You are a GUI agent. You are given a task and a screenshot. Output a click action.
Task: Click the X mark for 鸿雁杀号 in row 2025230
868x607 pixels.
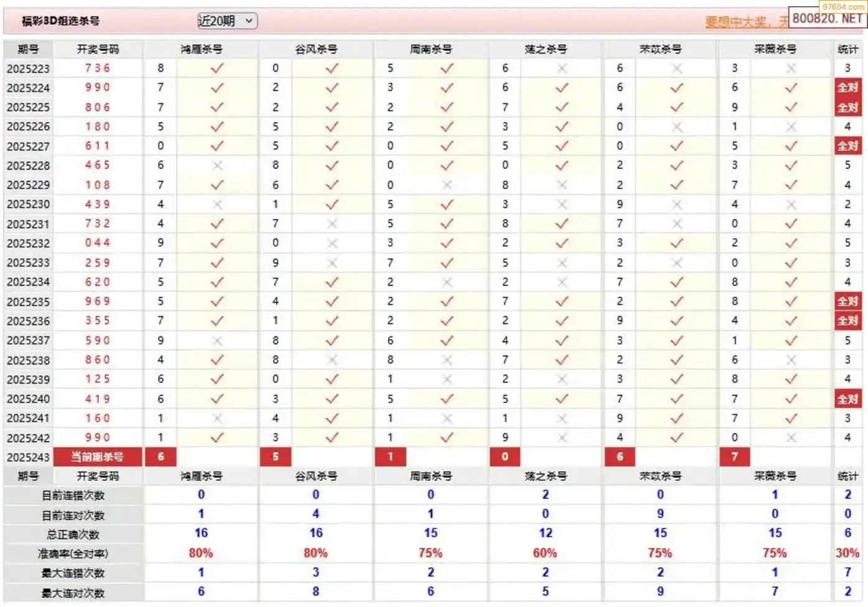click(x=216, y=204)
